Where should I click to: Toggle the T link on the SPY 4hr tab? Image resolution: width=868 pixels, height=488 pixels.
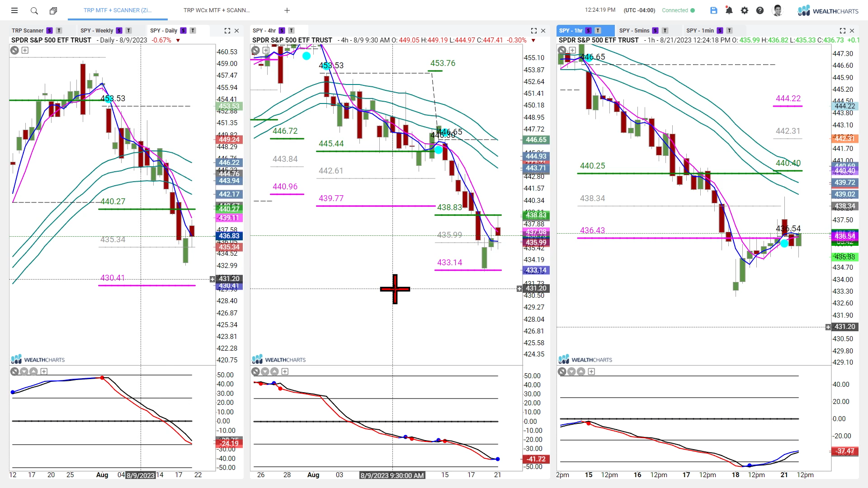click(291, 31)
